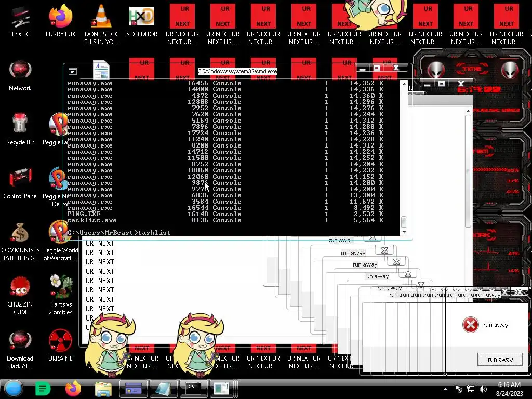Open the Recycle Bin icon
Image resolution: width=532 pixels, height=399 pixels.
pos(20,129)
